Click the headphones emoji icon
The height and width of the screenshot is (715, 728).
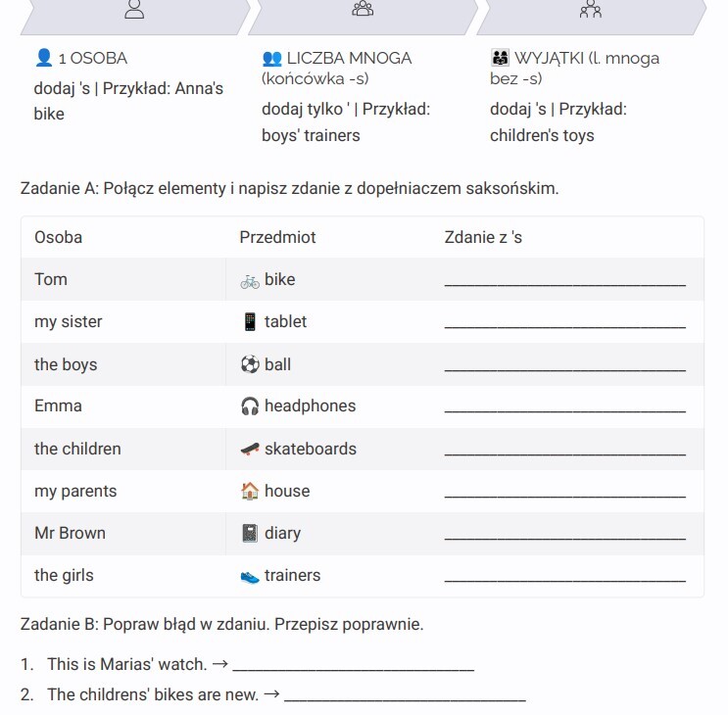250,406
